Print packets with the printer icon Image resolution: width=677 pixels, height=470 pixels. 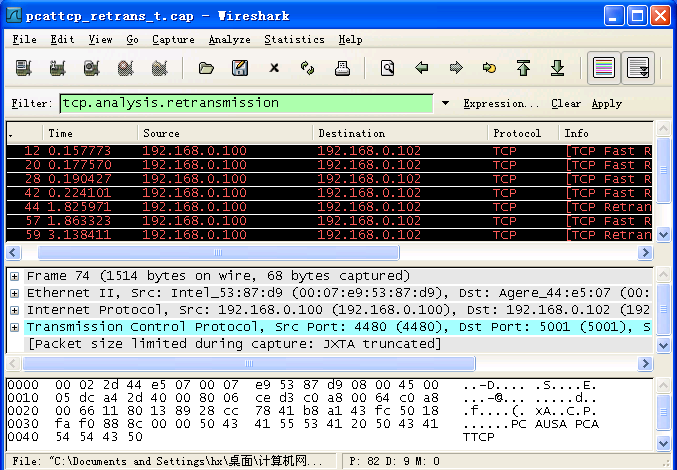click(x=342, y=68)
